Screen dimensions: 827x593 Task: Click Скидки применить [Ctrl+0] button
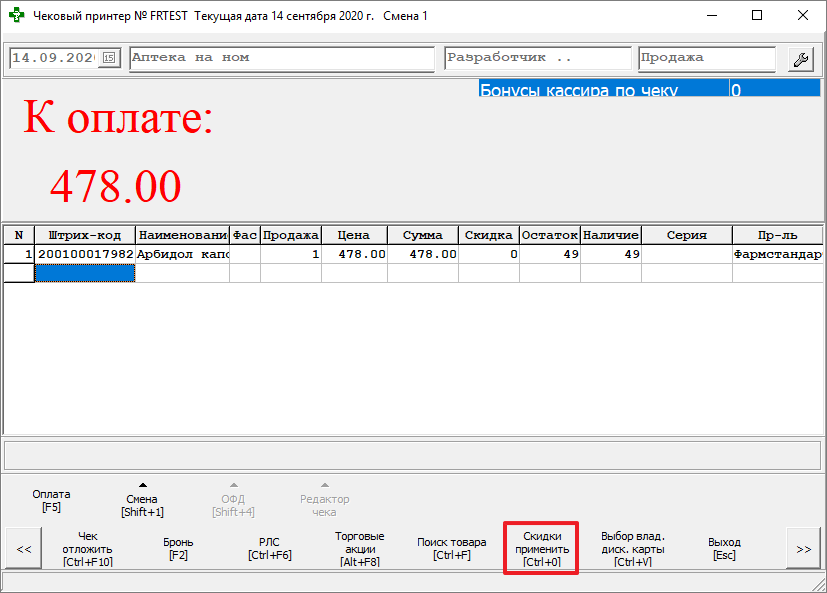pos(541,549)
